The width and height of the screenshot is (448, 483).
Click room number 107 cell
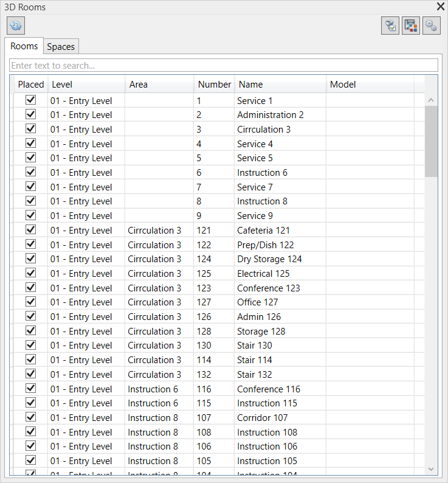[x=214, y=418]
